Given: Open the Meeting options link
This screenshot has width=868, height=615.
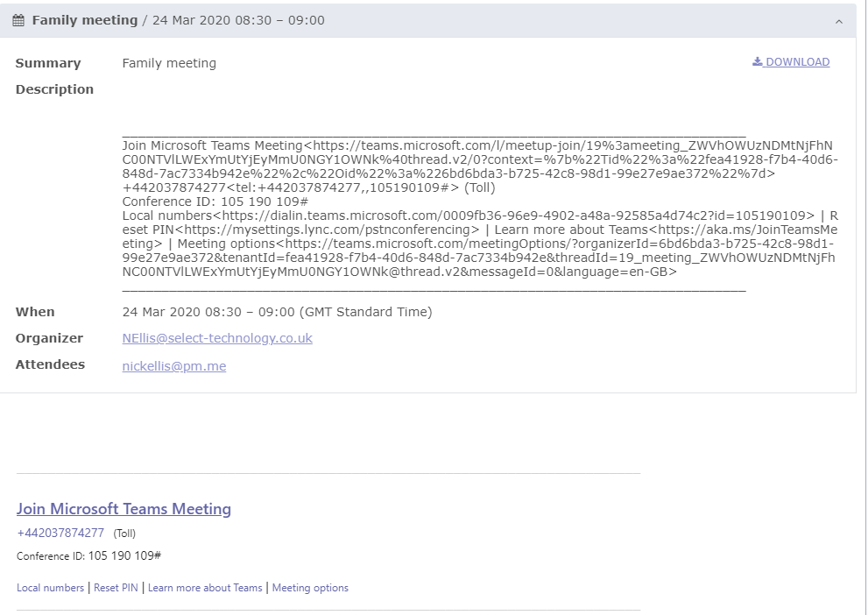Looking at the screenshot, I should pos(310,588).
